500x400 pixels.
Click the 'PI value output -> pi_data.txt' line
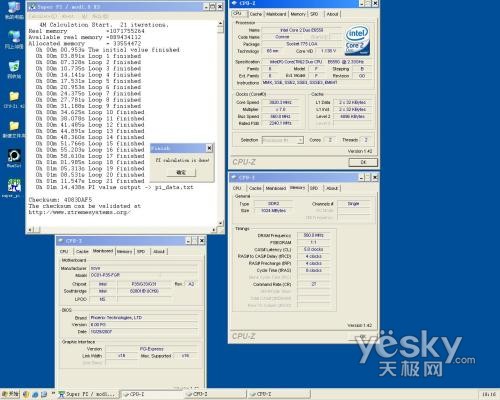[x=114, y=187]
